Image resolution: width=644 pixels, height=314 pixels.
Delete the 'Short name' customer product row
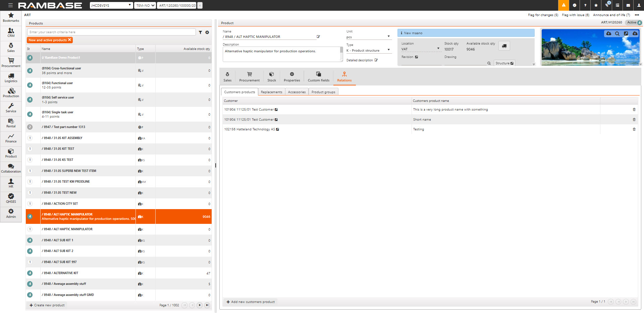click(634, 120)
